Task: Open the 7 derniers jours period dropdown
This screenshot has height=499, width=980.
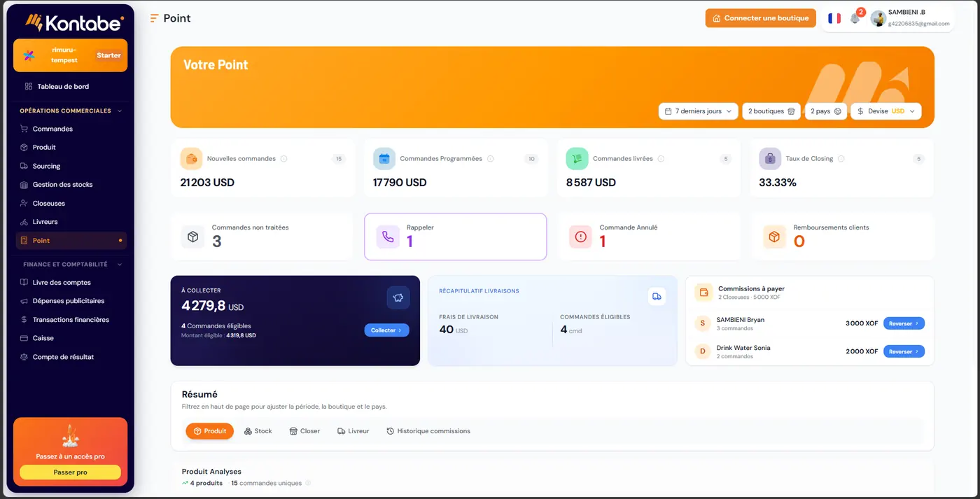Action: tap(699, 111)
